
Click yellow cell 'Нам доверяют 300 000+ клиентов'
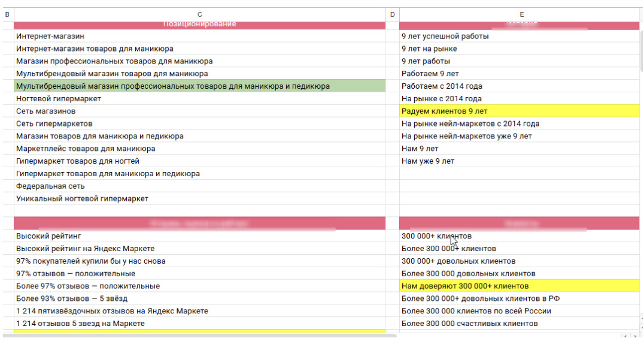519,286
